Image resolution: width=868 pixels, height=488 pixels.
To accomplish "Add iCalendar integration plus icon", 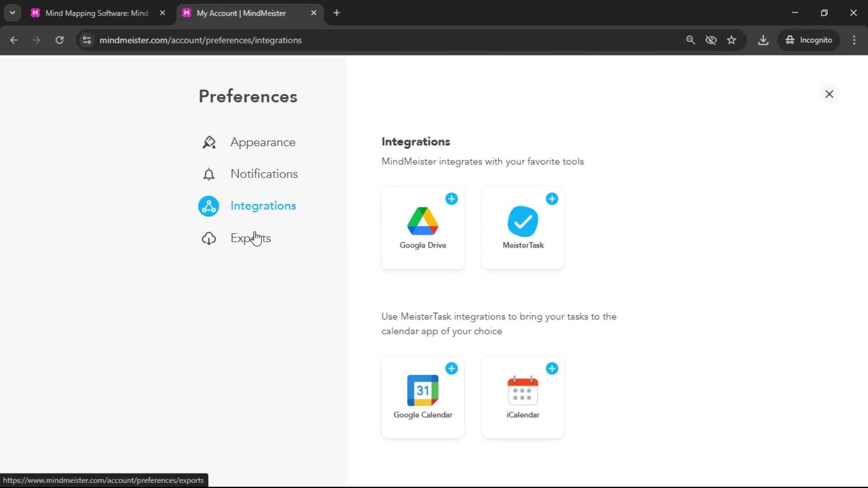I will [552, 369].
